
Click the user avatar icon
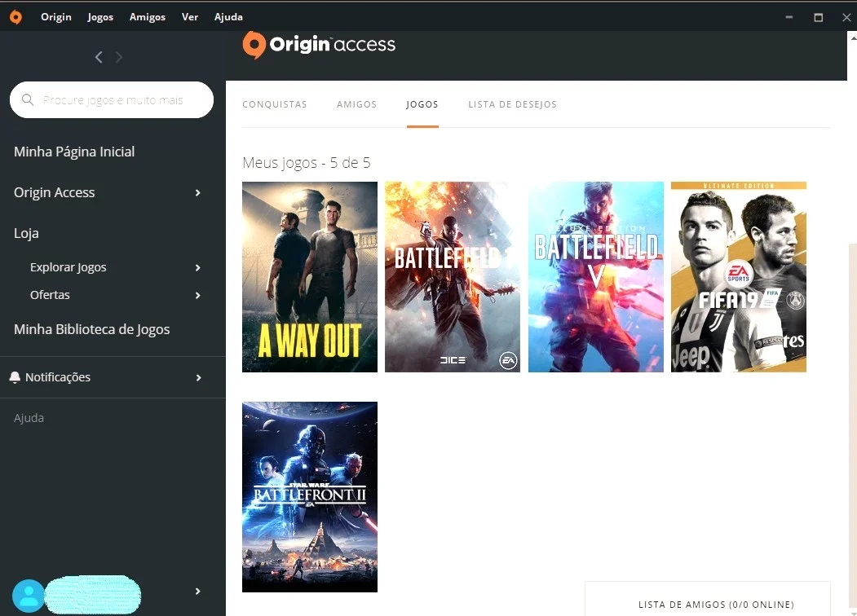(29, 596)
